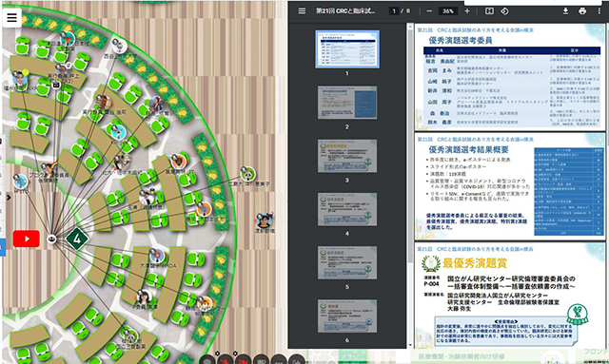Select page 2 thumbnail in PDF sidebar

[x=347, y=103]
